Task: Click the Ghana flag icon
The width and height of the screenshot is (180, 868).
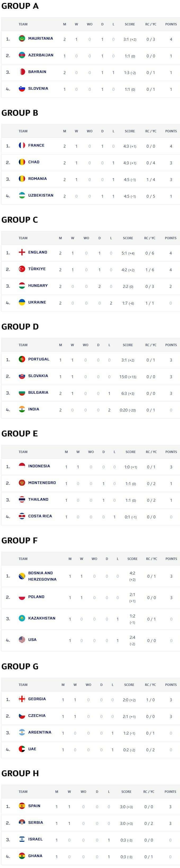Action: click(22, 856)
